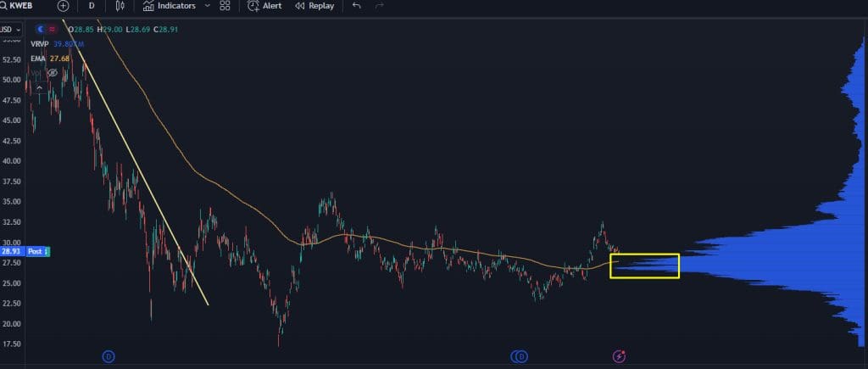Click the low price L28.69

138,29
